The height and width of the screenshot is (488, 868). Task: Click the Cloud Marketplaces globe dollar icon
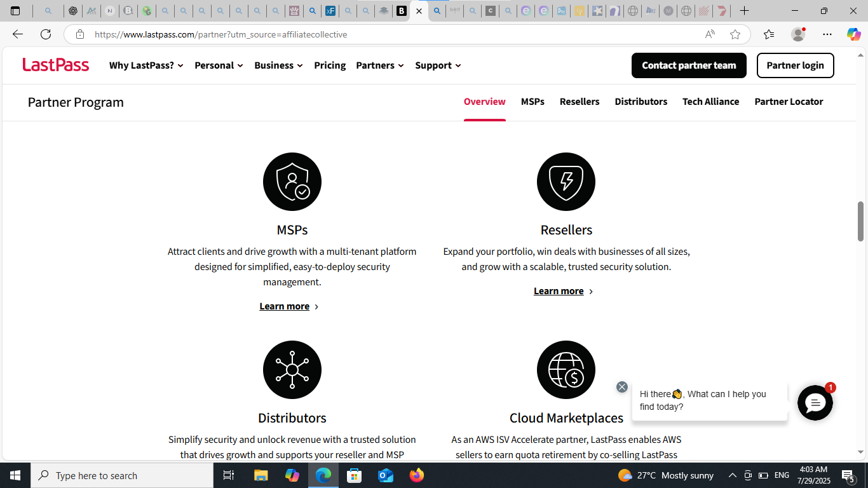566,370
